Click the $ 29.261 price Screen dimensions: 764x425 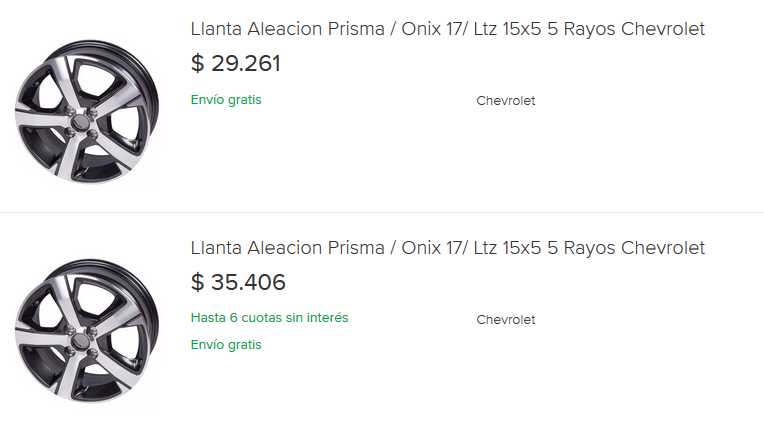pyautogui.click(x=236, y=64)
